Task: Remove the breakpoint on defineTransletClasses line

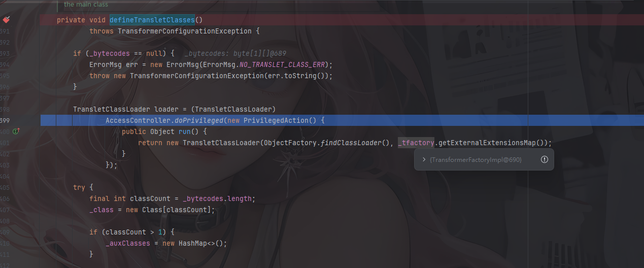Action: click(6, 20)
